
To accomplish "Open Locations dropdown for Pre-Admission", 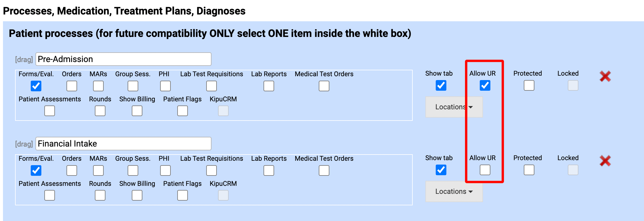I will click(454, 107).
